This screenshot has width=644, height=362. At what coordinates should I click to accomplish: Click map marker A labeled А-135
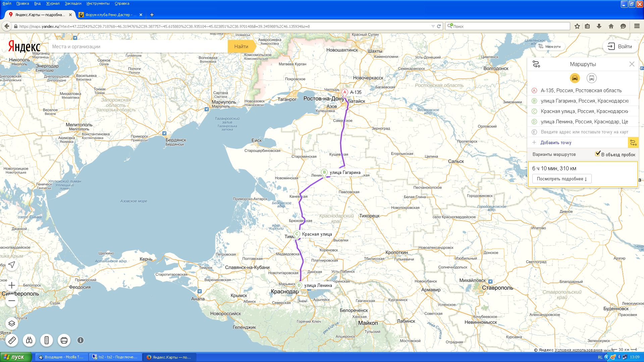click(x=344, y=92)
